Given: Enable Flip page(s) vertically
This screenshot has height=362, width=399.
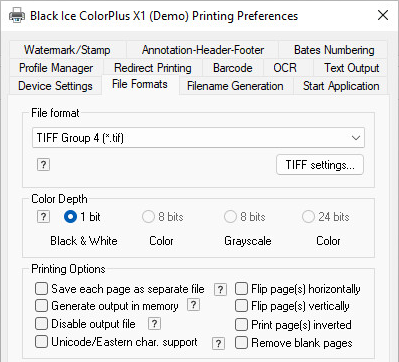Looking at the screenshot, I should point(241,306).
